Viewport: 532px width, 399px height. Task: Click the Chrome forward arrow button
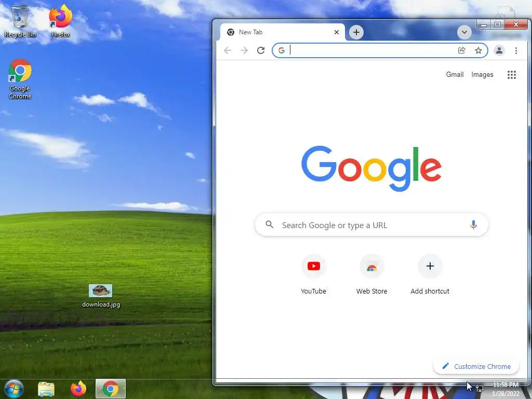point(244,50)
